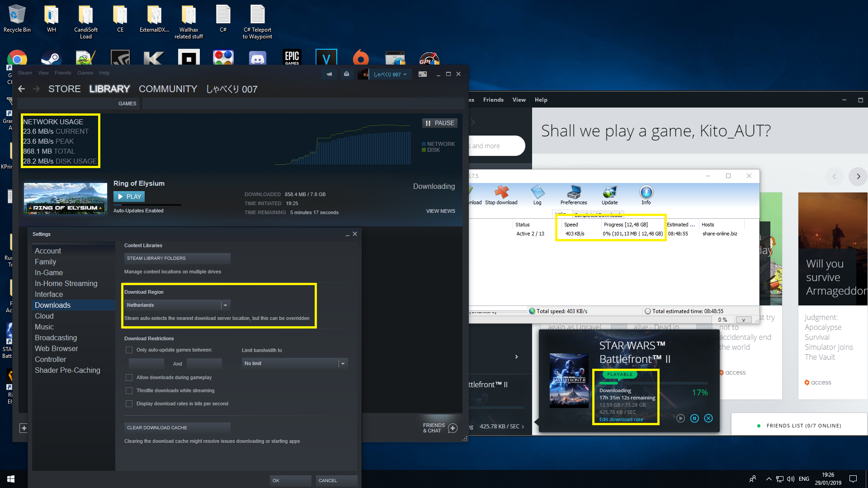Open the Steam Games menu
The height and width of the screenshot is (488, 868).
coord(85,73)
